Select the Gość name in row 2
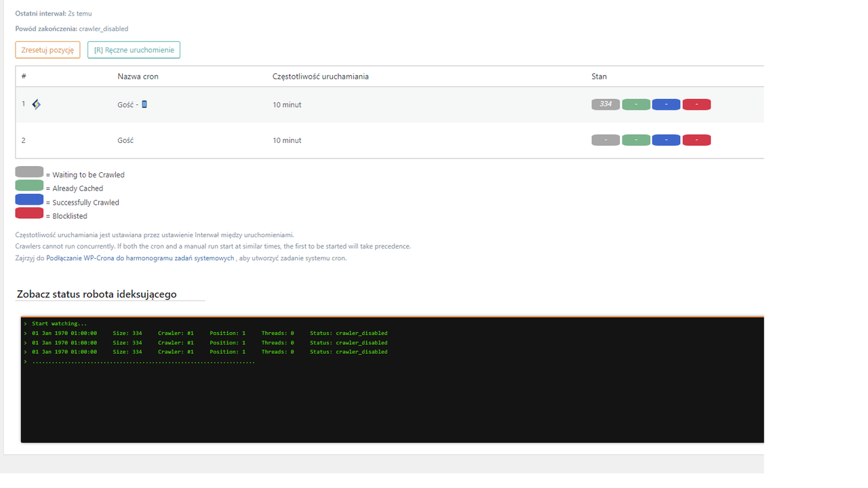 125,140
